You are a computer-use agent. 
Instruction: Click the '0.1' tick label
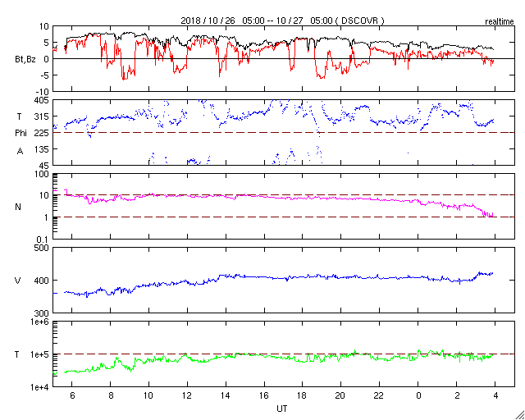(x=42, y=239)
